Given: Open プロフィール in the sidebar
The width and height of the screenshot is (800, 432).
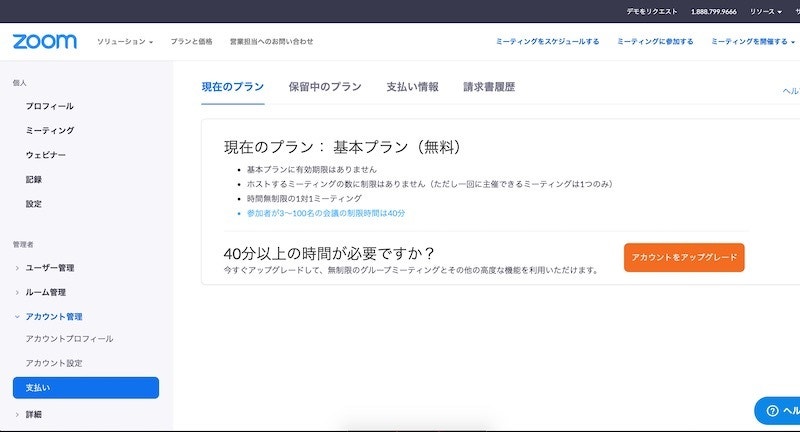Looking at the screenshot, I should pos(50,106).
